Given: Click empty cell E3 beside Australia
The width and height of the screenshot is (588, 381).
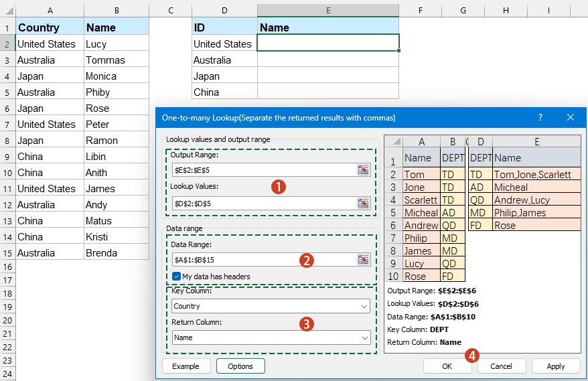Looking at the screenshot, I should point(328,60).
